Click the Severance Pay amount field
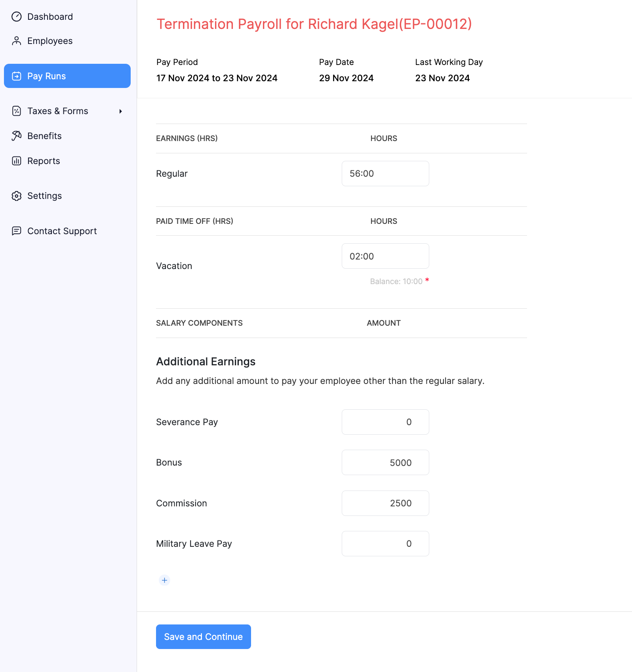632x672 pixels. [385, 422]
